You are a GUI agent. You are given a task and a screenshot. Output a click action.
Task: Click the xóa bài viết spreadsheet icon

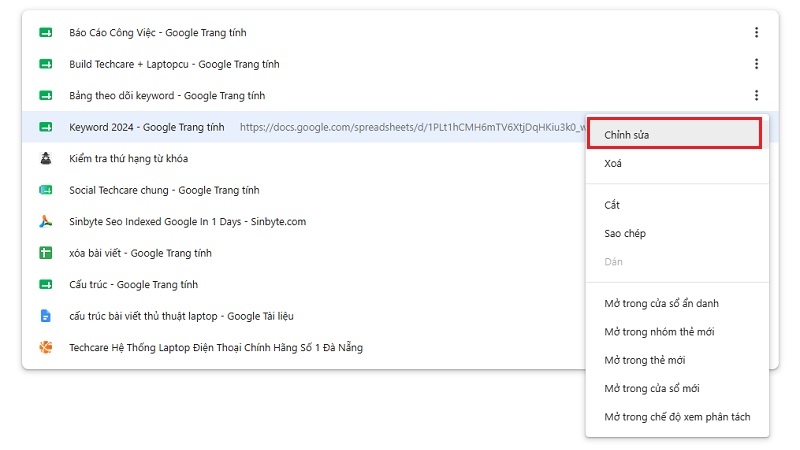click(x=46, y=253)
